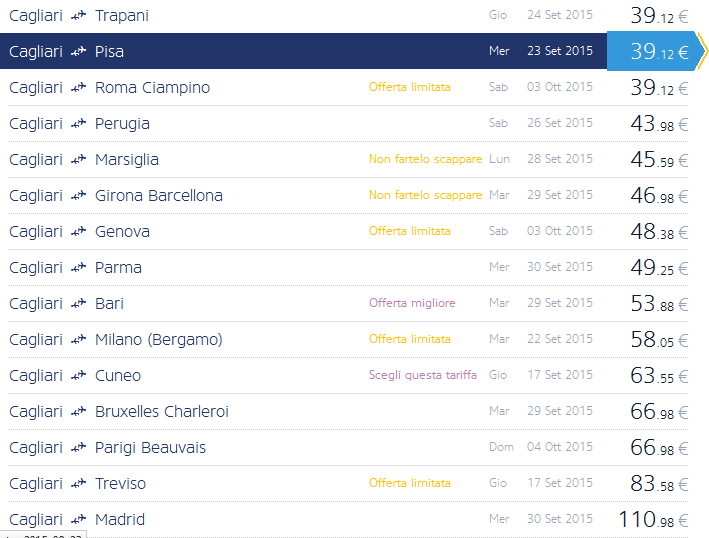Click the plane icon beside Genova
The height and width of the screenshot is (538, 709).
point(78,232)
